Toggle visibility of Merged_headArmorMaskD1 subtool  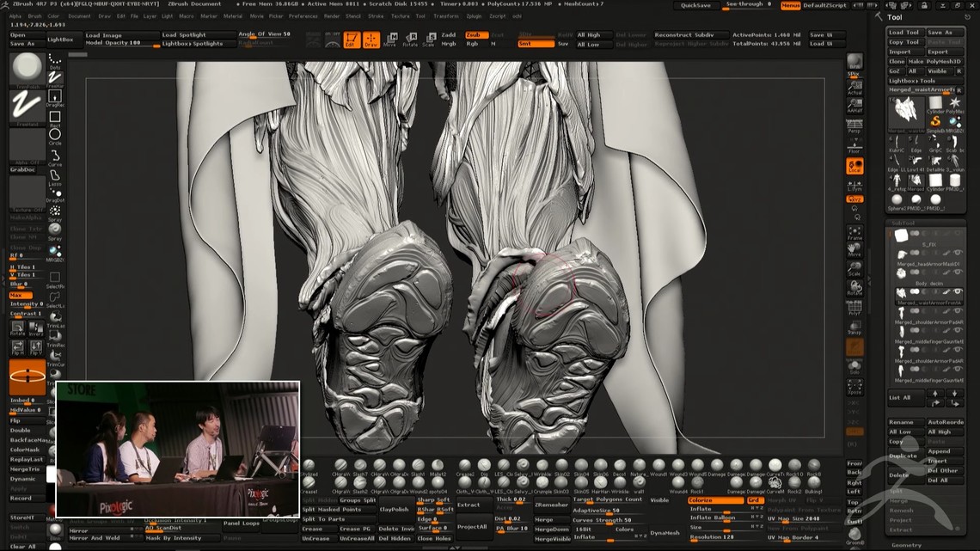point(958,253)
